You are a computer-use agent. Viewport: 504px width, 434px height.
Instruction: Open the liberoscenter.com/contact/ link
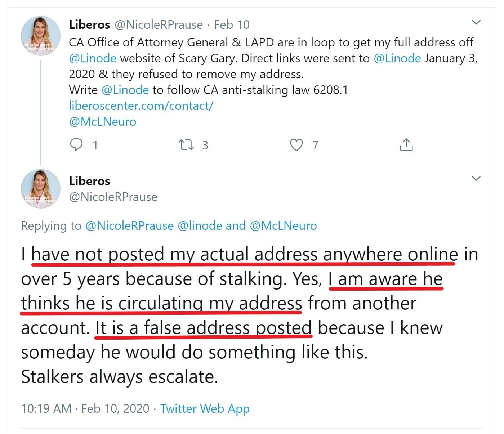coord(141,106)
